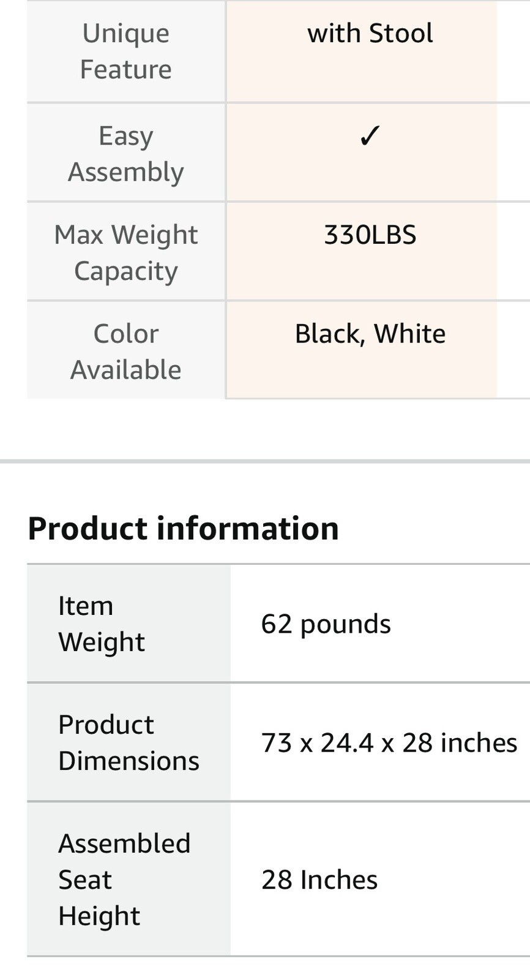This screenshot has height=980, width=530.
Task: Click the gray divider above Product information
Action: (x=265, y=461)
